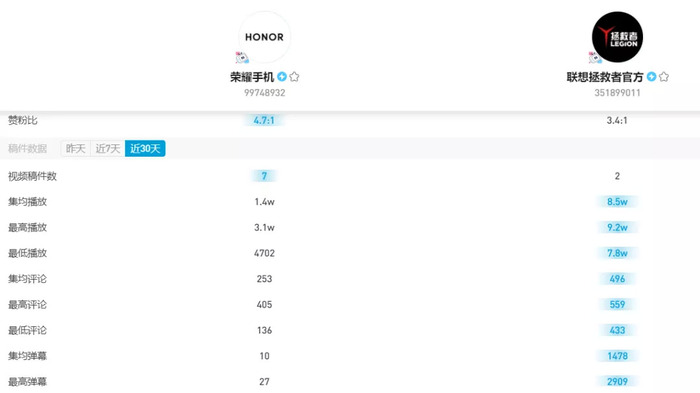The image size is (700, 393).
Task: Click the highlighted 8.5w average plays value
Action: [x=617, y=202]
